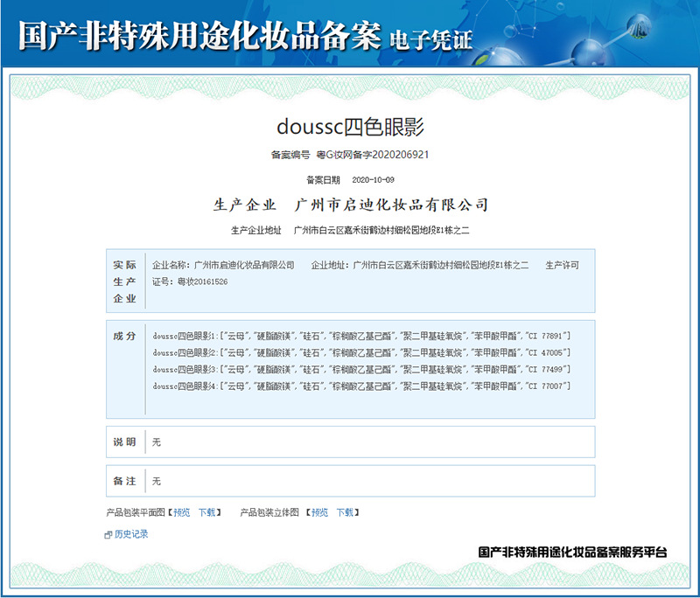Click the 生产企业 company name heading

point(391,205)
